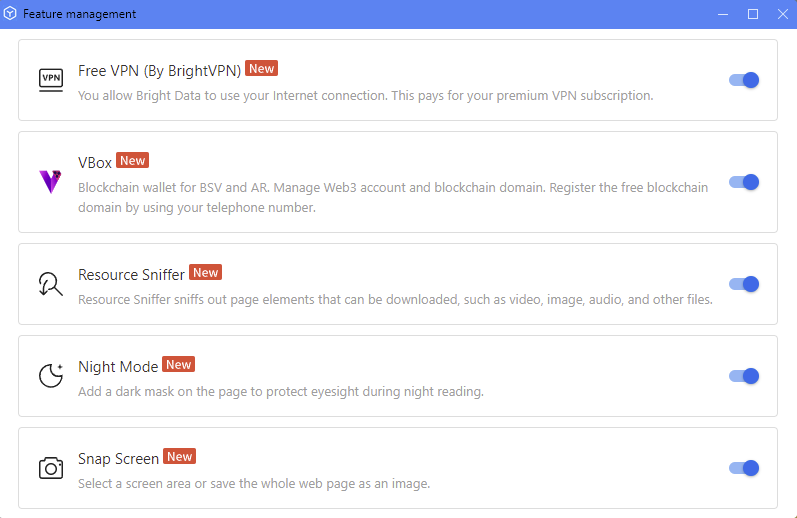The image size is (797, 518).
Task: Select the Snap Screen title
Action: click(118, 459)
